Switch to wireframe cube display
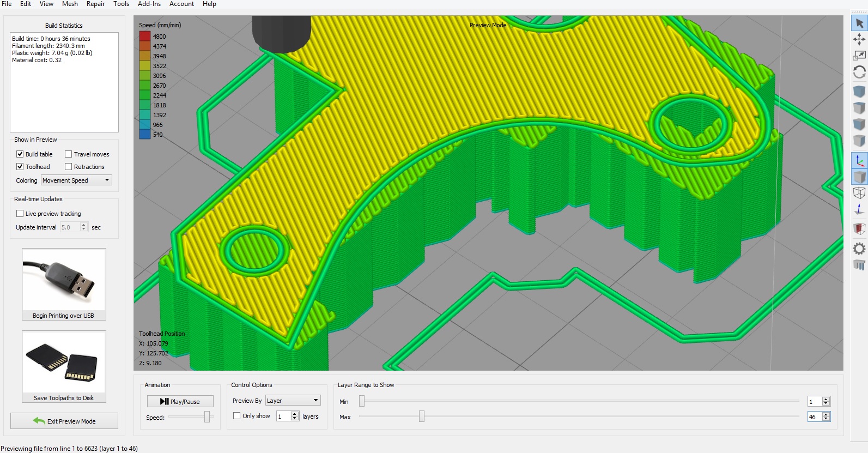This screenshot has height=453, width=868. (x=859, y=193)
